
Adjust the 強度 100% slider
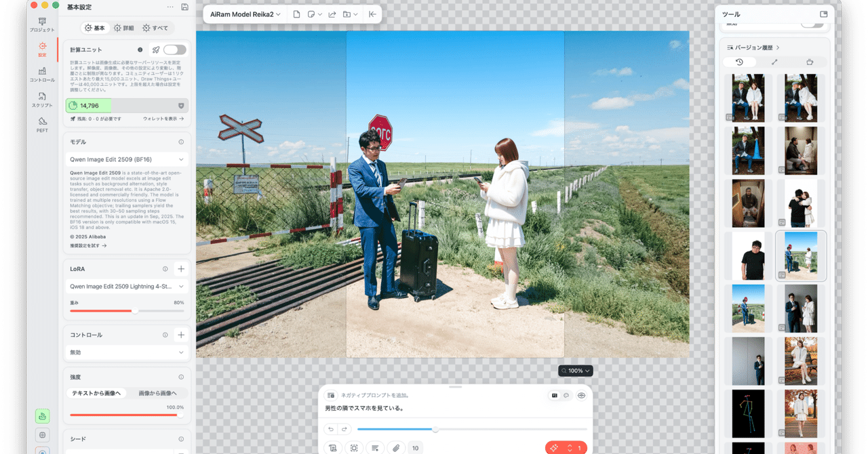(127, 415)
